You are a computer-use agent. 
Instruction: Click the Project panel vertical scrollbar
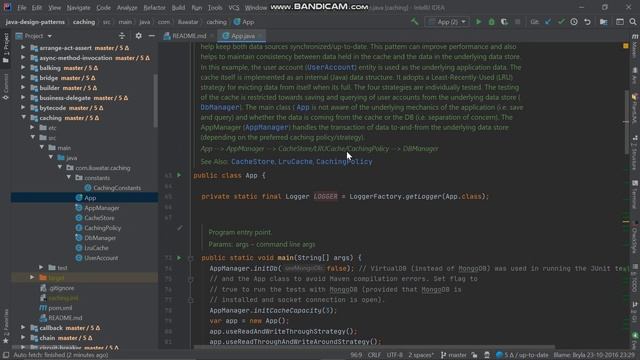click(x=155, y=100)
